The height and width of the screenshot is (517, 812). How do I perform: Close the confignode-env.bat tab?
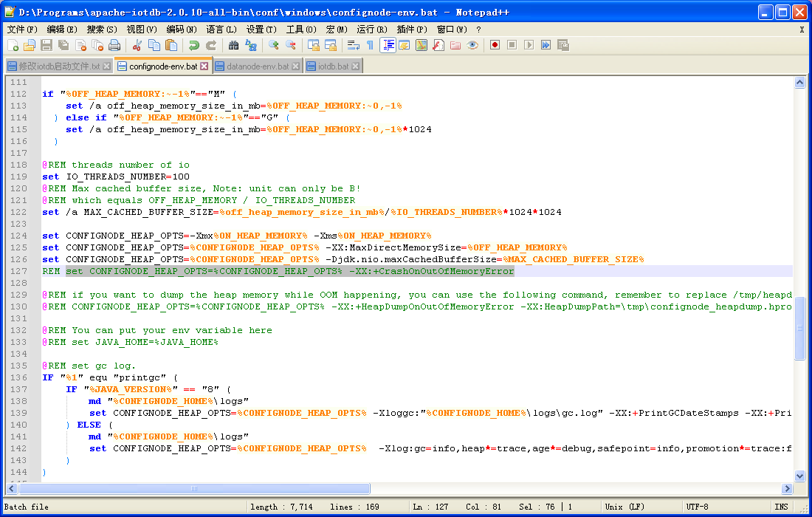click(x=204, y=66)
